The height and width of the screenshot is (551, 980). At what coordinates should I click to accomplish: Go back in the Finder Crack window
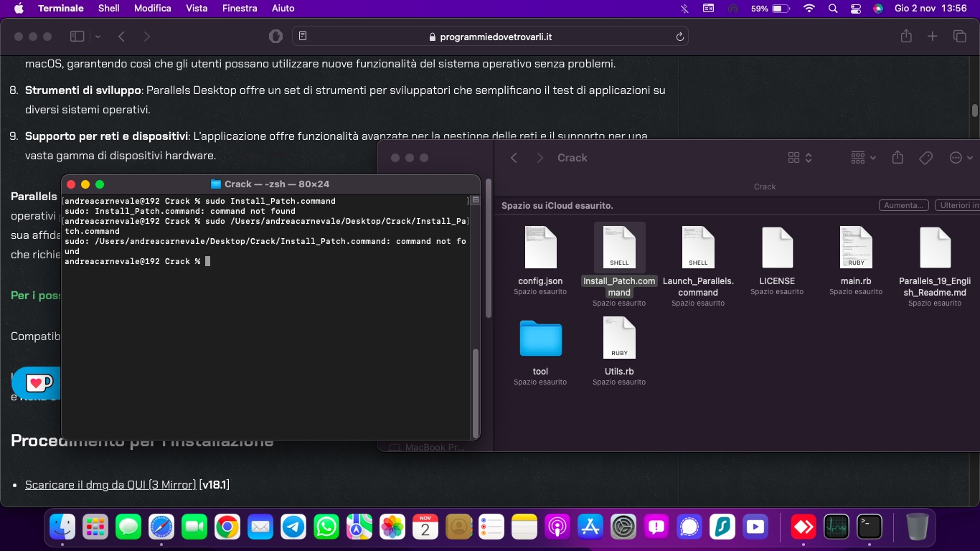(514, 158)
